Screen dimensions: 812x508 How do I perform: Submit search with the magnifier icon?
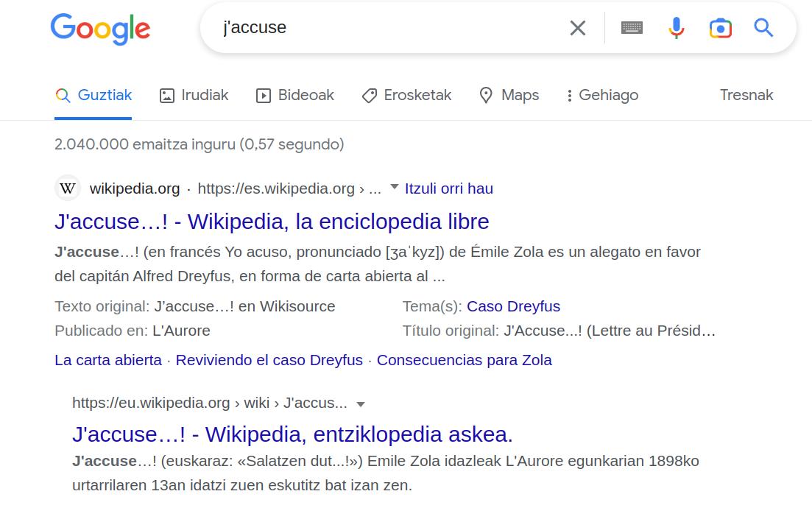(x=763, y=28)
